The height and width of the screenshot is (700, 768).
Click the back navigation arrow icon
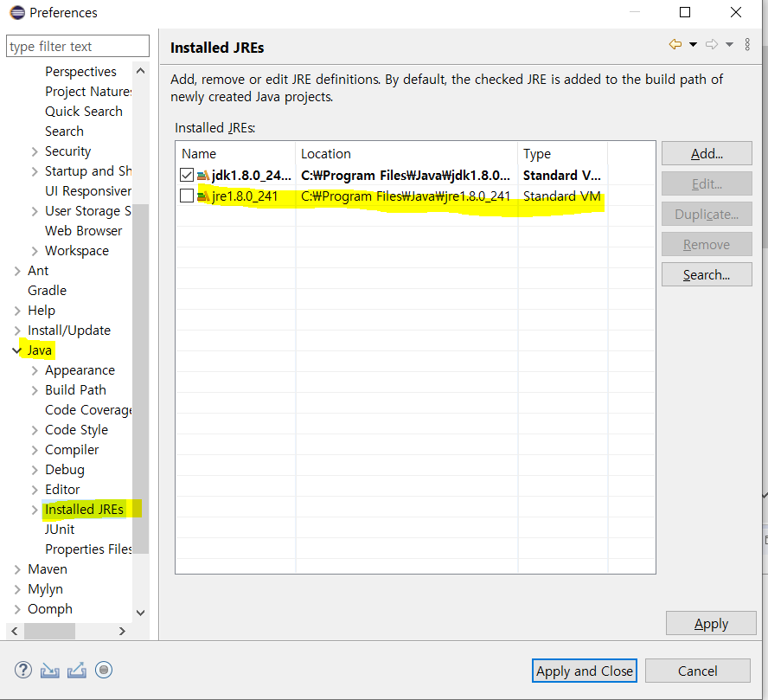click(675, 45)
